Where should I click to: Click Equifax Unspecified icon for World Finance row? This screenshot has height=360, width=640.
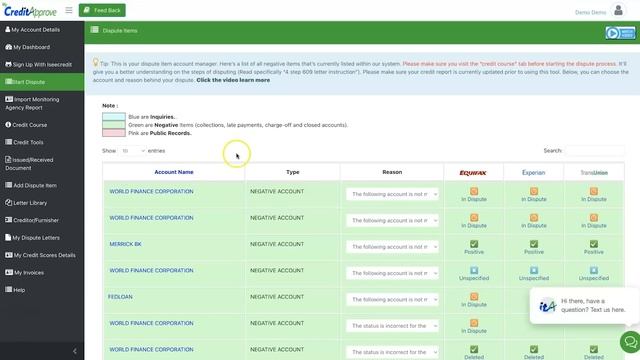[474, 270]
